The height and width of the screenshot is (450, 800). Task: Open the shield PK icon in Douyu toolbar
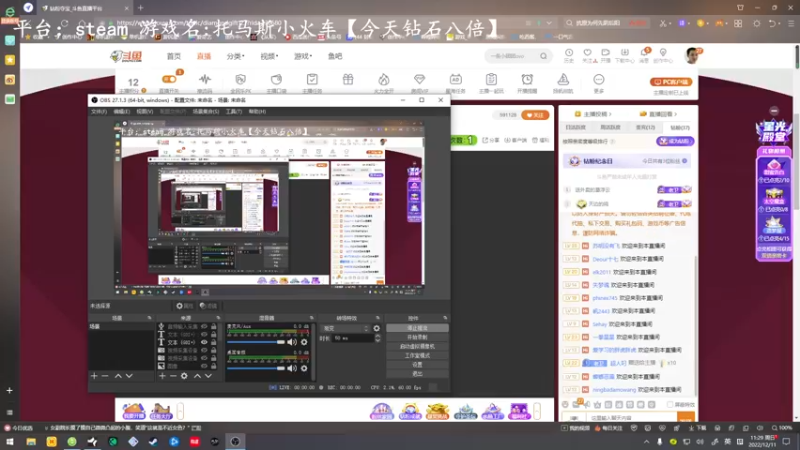click(240, 80)
